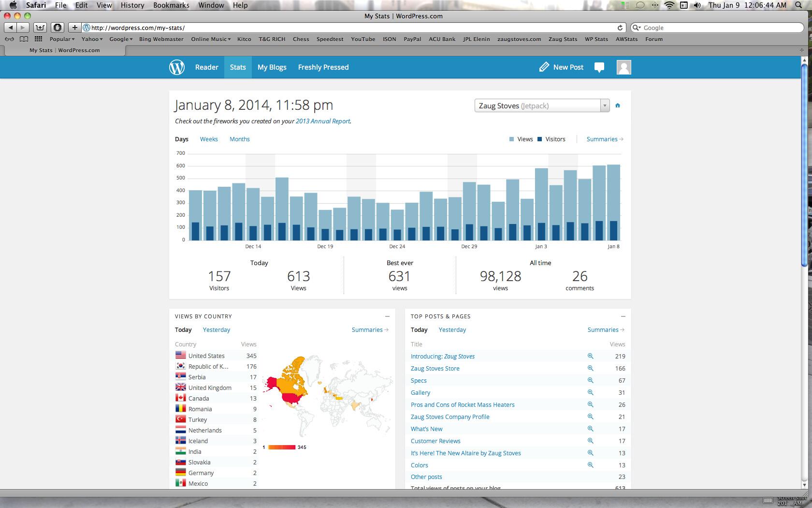Viewport: 812px width, 508px height.
Task: Expand the Online Music bookmarks folder
Action: point(211,39)
